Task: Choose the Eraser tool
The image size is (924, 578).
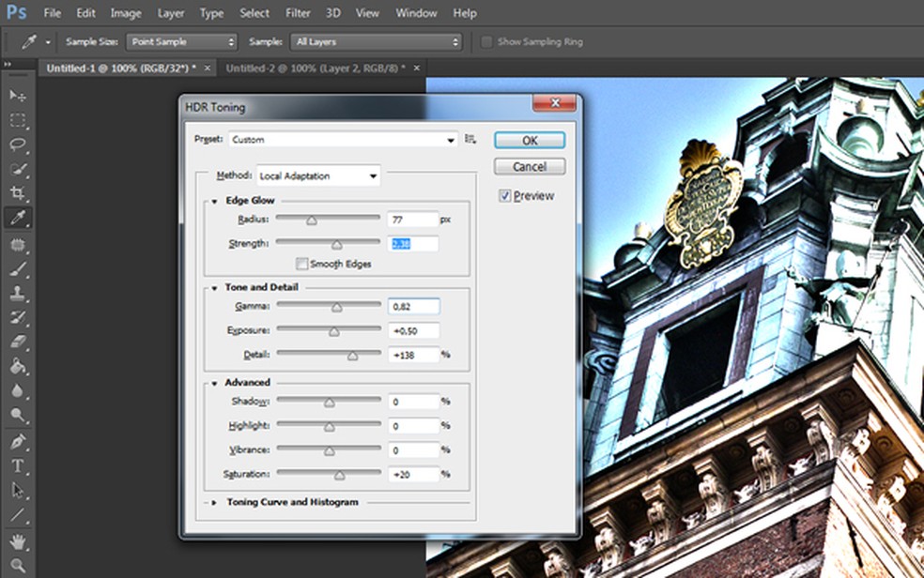Action: [18, 342]
